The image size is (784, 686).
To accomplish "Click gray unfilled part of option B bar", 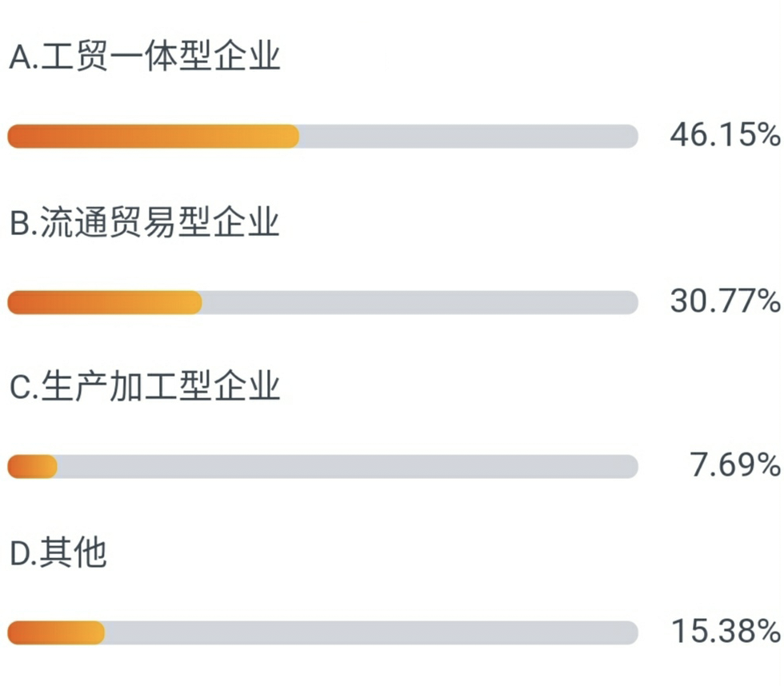I will click(x=421, y=303).
